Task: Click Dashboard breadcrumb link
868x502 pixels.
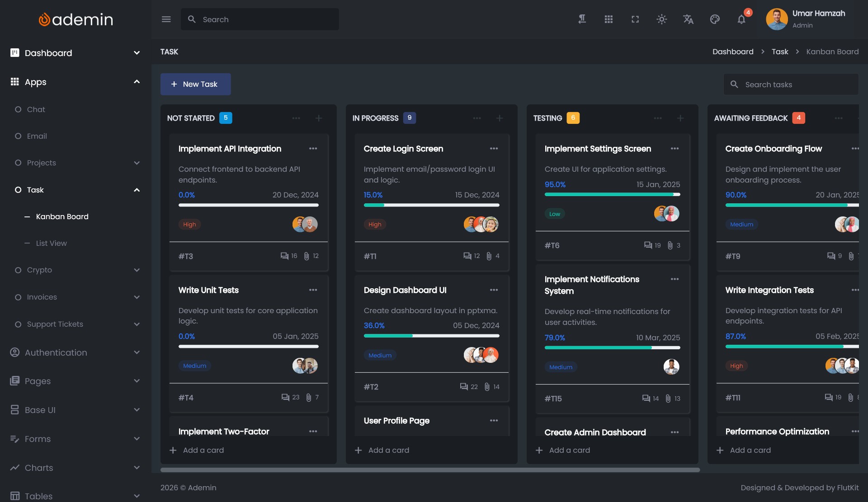Action: tap(732, 52)
